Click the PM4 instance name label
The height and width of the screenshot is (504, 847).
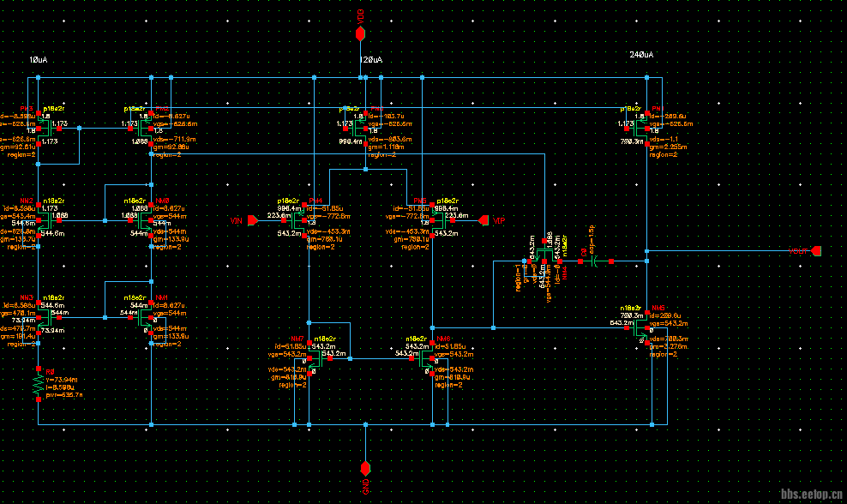[x=316, y=201]
